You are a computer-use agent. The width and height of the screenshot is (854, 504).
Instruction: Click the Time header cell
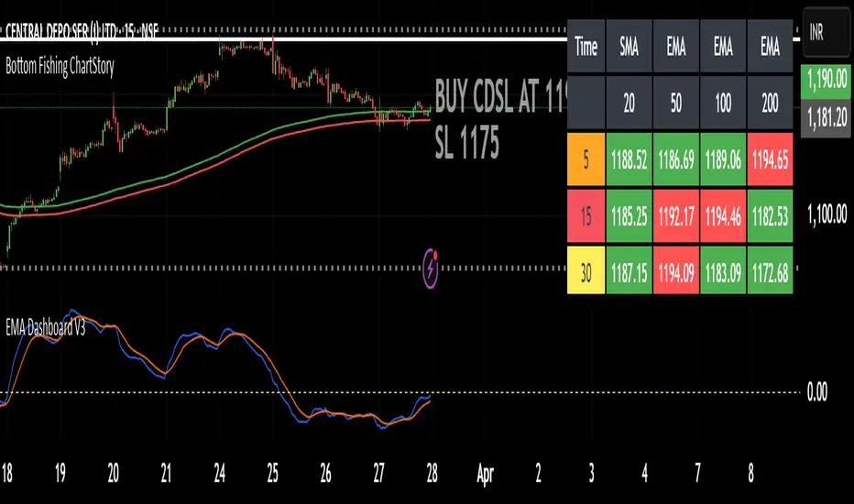coord(586,47)
